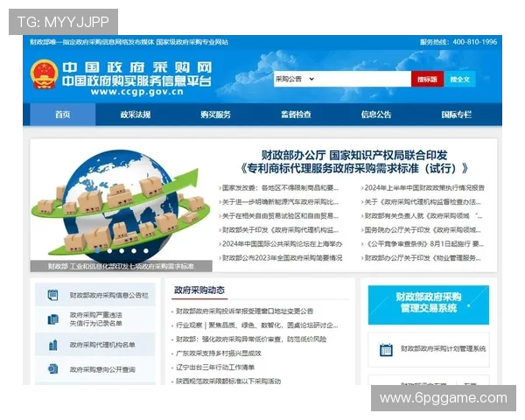Open the 信息公告 nav tab

376,115
